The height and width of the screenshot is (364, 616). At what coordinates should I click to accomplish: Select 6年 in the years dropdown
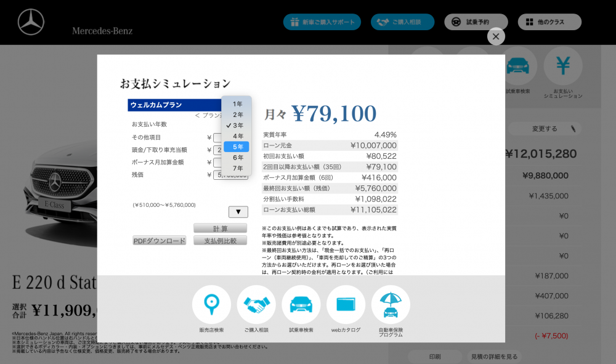point(237,158)
